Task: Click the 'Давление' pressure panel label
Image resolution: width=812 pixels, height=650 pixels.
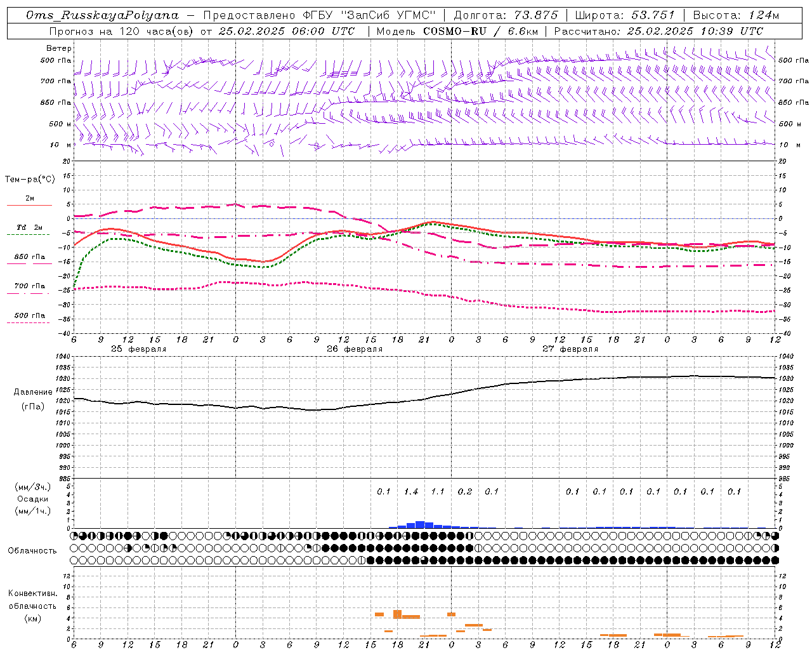Action: 33,392
